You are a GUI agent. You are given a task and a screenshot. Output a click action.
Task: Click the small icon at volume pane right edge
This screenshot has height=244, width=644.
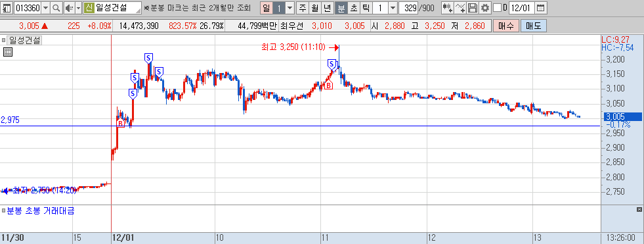tap(639, 210)
